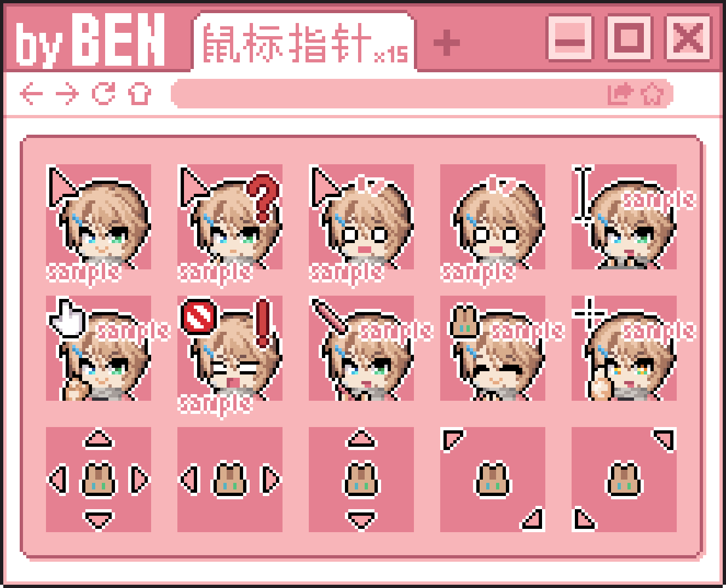
Task: Select the crosshair precision cursor thumbnail
Action: [624, 348]
